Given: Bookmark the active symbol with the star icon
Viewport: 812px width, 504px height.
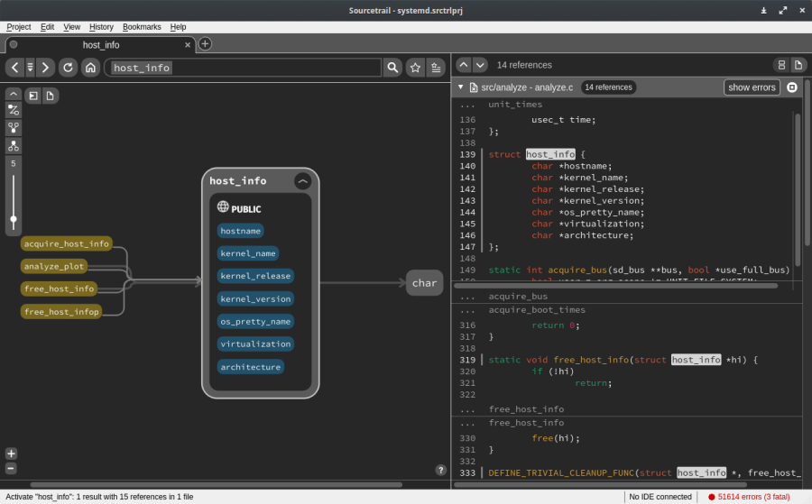Looking at the screenshot, I should (415, 68).
